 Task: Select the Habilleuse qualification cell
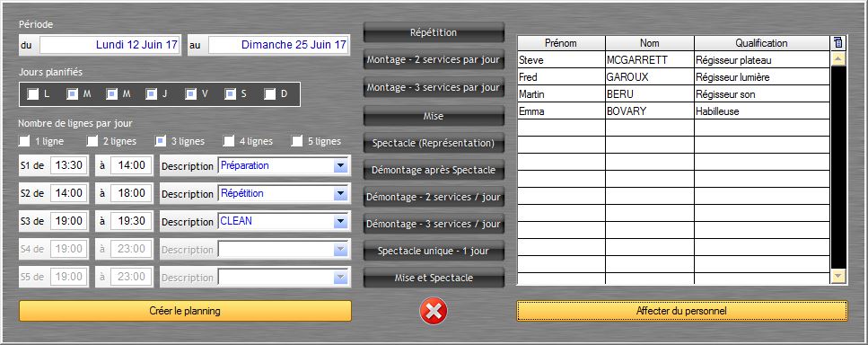(x=762, y=111)
